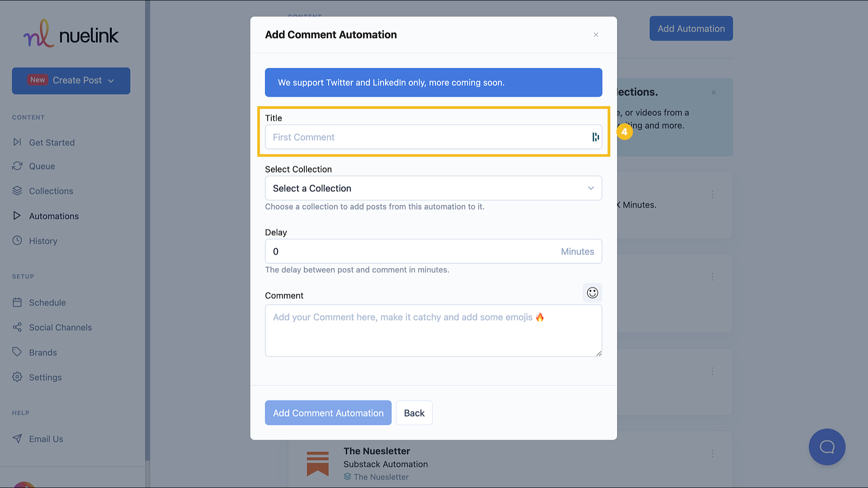
Task: Click the Queue refresh icon in sidebar
Action: [x=17, y=166]
